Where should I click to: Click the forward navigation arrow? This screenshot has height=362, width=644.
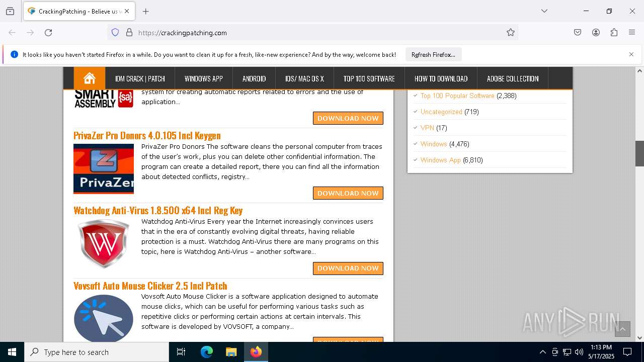click(x=30, y=33)
